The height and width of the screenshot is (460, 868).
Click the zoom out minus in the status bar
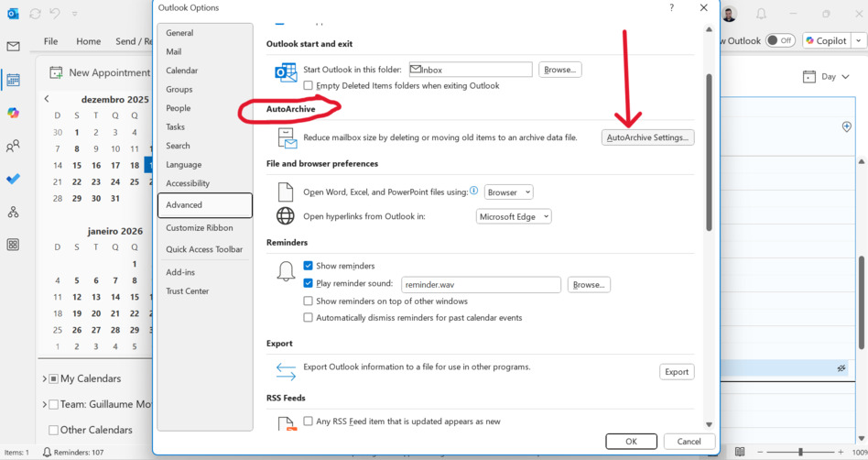pyautogui.click(x=760, y=453)
